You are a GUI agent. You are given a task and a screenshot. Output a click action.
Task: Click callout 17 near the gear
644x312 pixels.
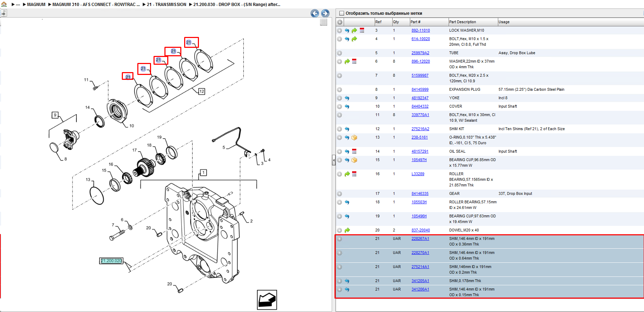135,150
